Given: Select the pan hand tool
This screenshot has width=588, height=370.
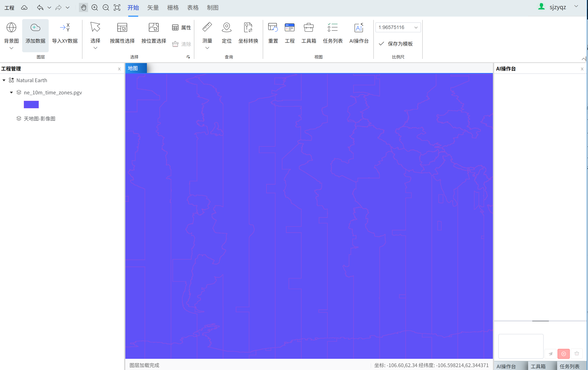Looking at the screenshot, I should (x=83, y=8).
